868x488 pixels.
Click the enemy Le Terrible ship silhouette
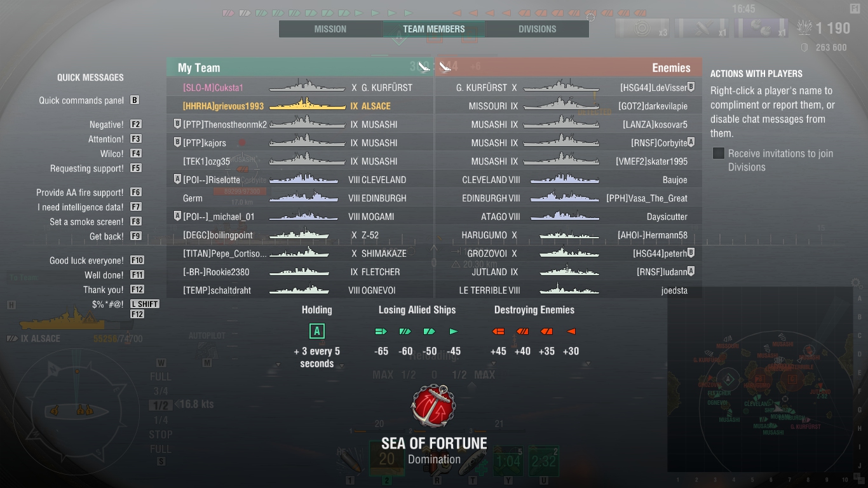(x=569, y=290)
